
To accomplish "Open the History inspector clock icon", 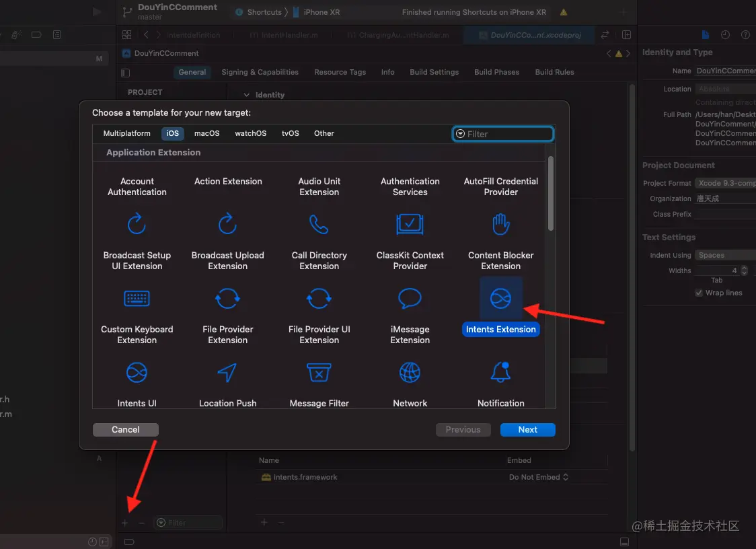I will tap(725, 35).
